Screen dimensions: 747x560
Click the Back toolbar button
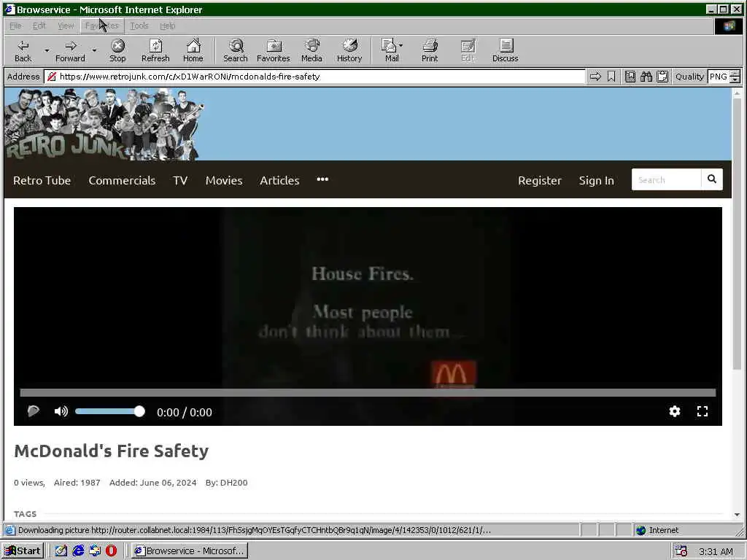[23, 50]
